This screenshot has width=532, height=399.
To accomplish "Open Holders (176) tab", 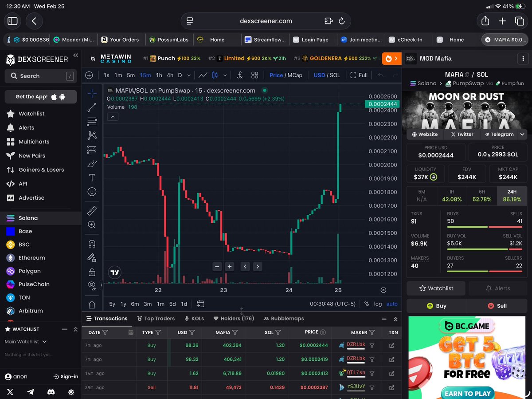I will pos(234,318).
